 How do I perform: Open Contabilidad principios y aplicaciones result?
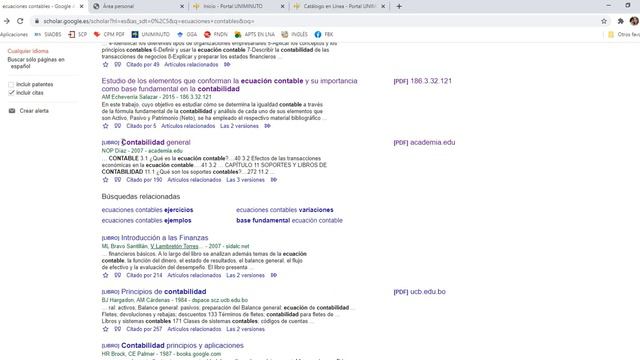[182, 346]
